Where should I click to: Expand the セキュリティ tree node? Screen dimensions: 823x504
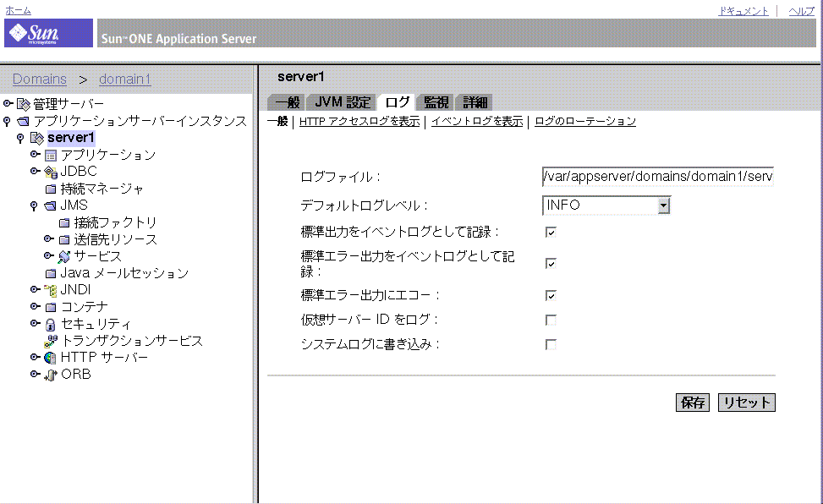[36, 323]
